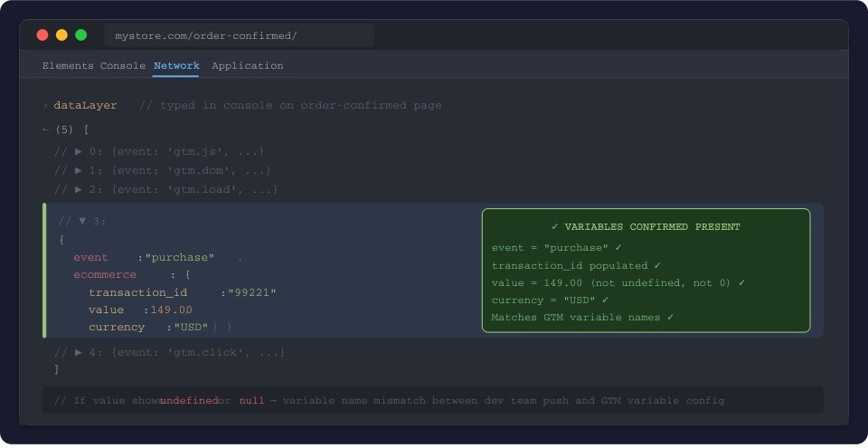Select the "purchase" event string value
This screenshot has width=868, height=448.
point(179,258)
